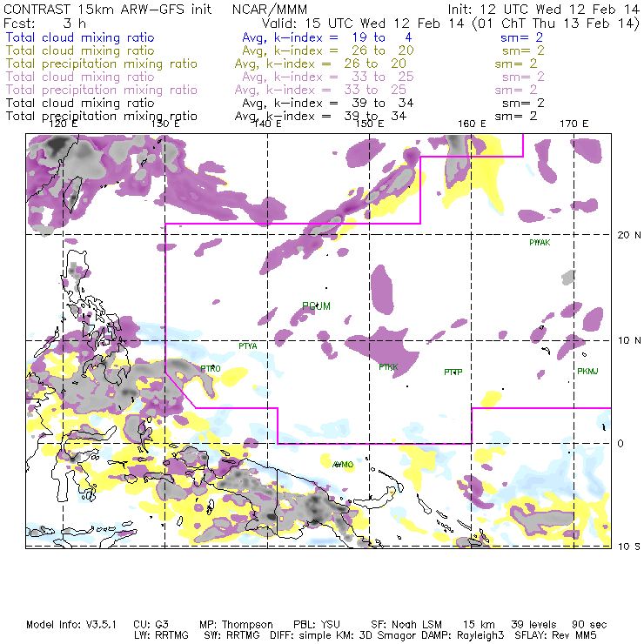Select the "160 E" longitude label
Screen dimensions: 644x644
[x=472, y=124]
